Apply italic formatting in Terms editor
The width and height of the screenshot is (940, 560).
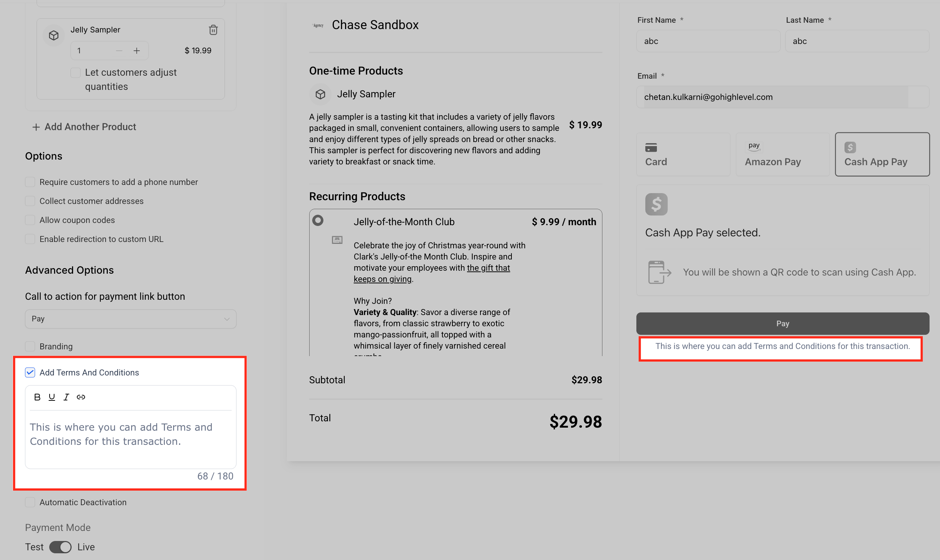click(x=66, y=397)
